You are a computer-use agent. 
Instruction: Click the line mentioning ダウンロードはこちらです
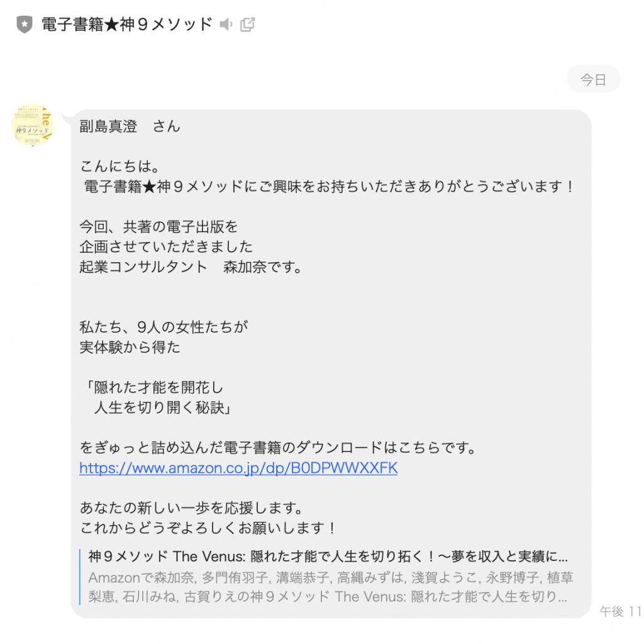pyautogui.click(x=279, y=447)
